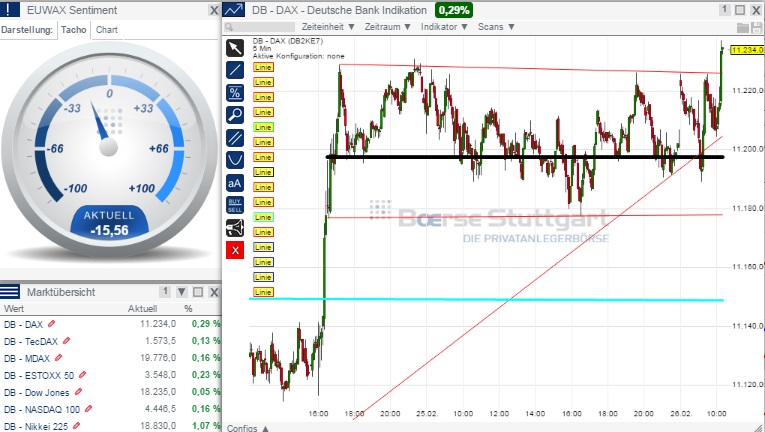This screenshot has height=432, width=765.
Task: Click the 1,07 % Nikkei change value
Action: 205,426
